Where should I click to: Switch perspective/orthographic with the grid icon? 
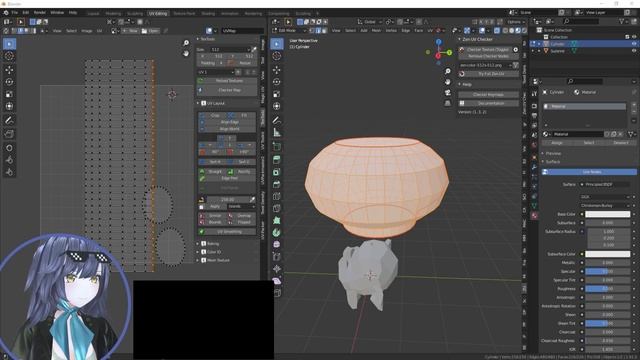448,103
